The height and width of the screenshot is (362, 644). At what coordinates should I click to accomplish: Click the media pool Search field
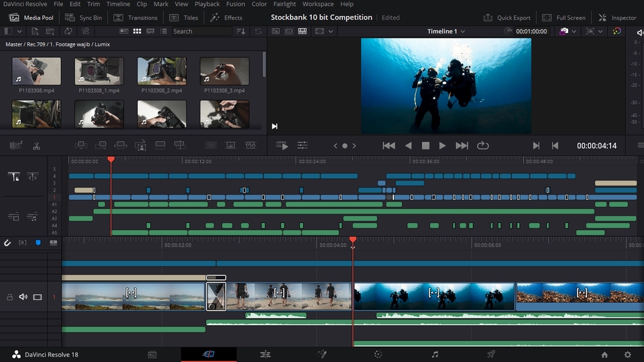(x=201, y=32)
